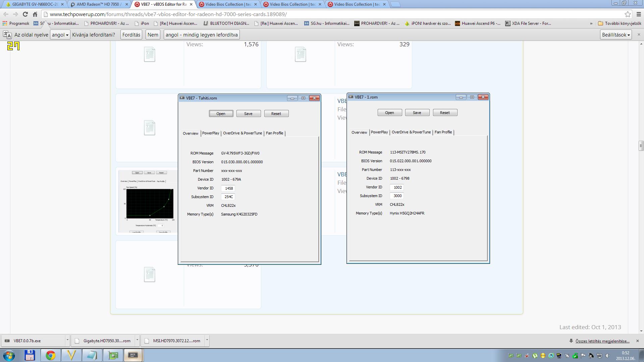This screenshot has height=362, width=644.
Task: Open BLUETOOTH DIAGN... bookmark
Action: pyautogui.click(x=226, y=23)
